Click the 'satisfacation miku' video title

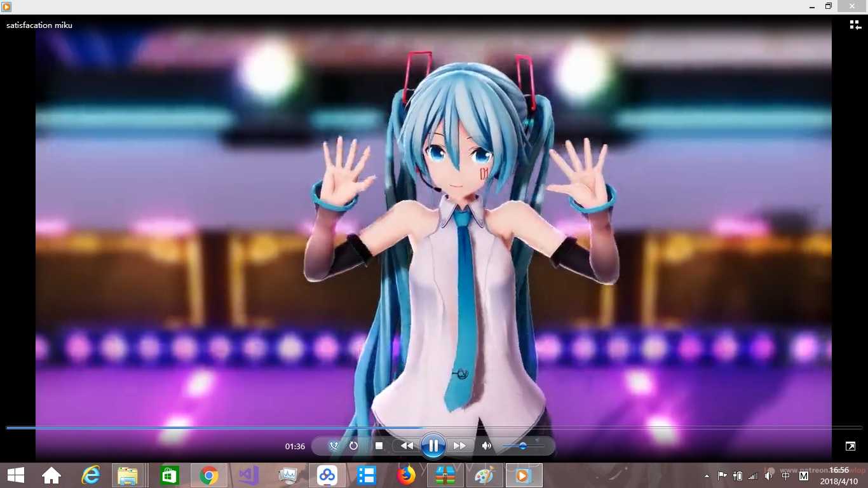pos(39,25)
